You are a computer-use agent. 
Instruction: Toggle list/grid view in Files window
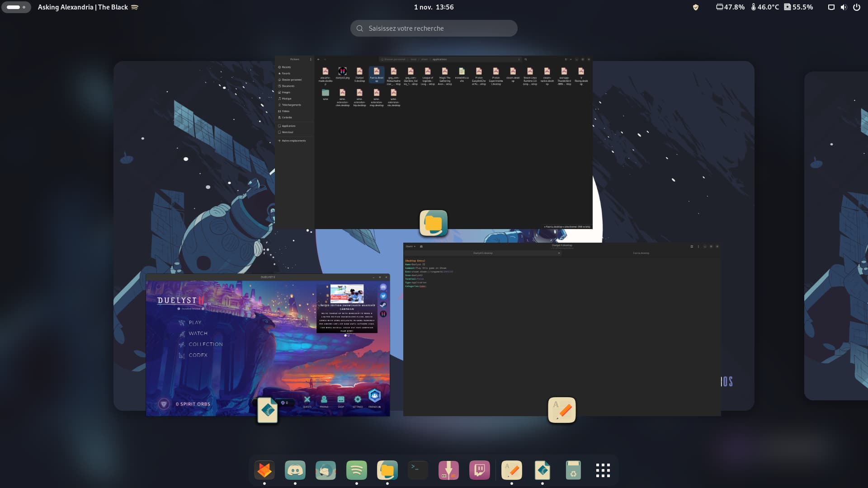566,59
